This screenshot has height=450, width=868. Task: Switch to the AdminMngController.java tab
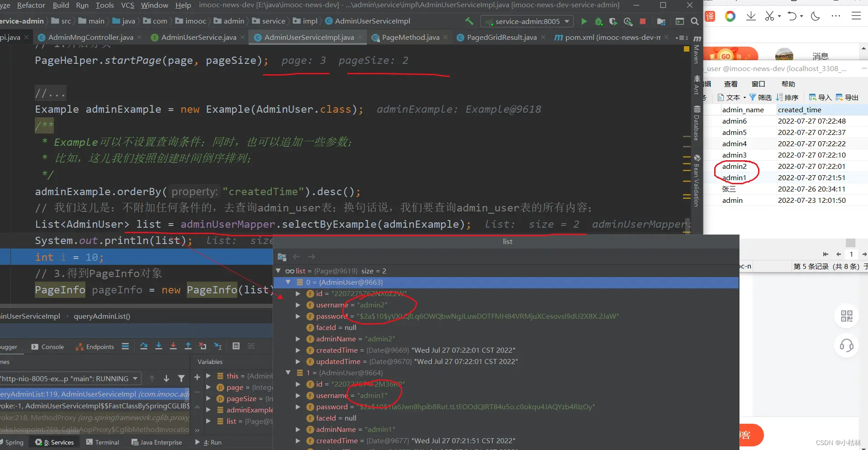pyautogui.click(x=90, y=37)
